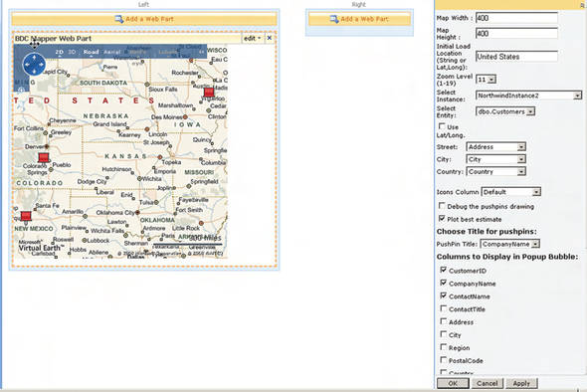This screenshot has width=587, height=392.
Task: Enable Debug the pushpins drawing
Action: [442, 206]
